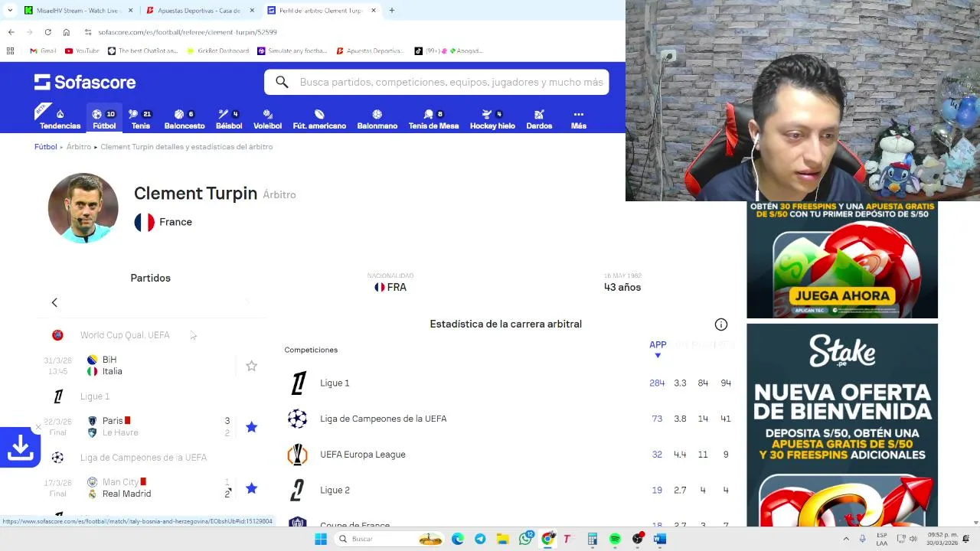Click the sofascore.com address bar
Screen dimensions: 980x551
(x=188, y=32)
